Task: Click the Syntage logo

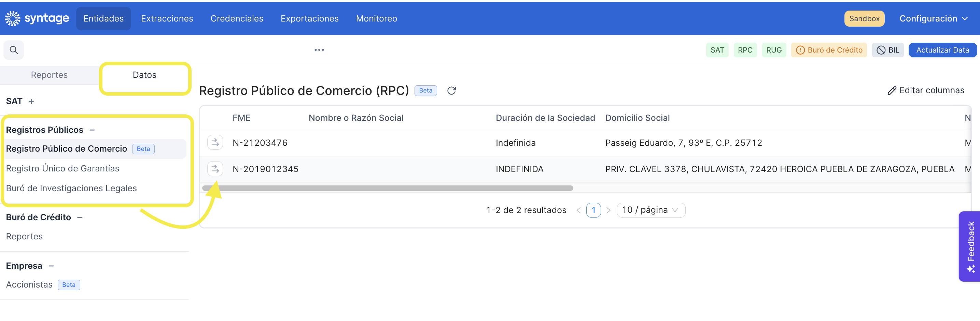Action: point(37,18)
